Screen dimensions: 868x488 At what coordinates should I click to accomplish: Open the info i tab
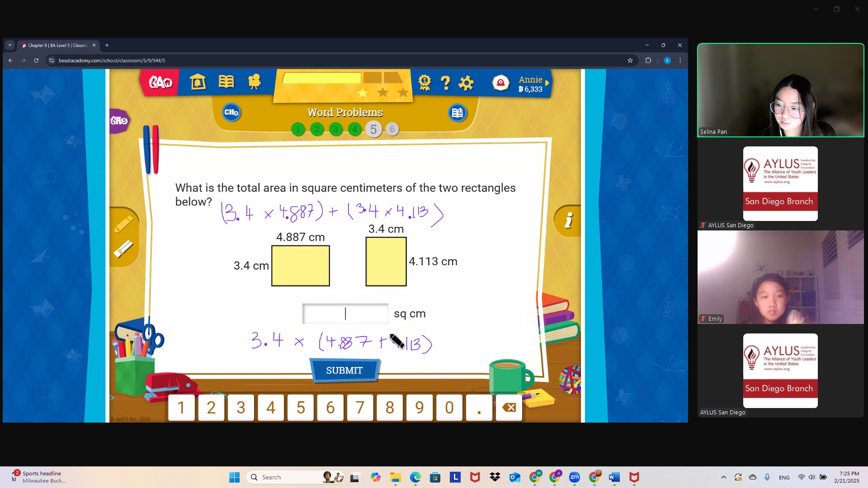pos(568,221)
